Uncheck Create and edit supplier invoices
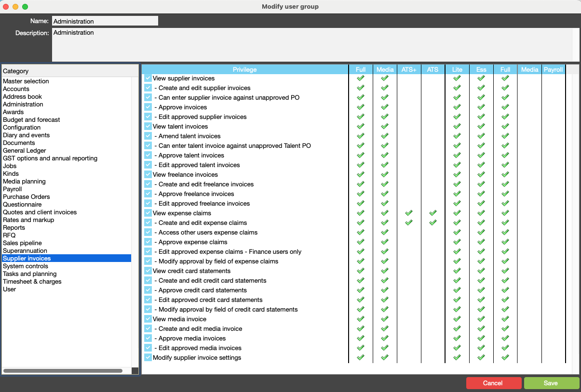This screenshot has height=392, width=581. coord(148,88)
